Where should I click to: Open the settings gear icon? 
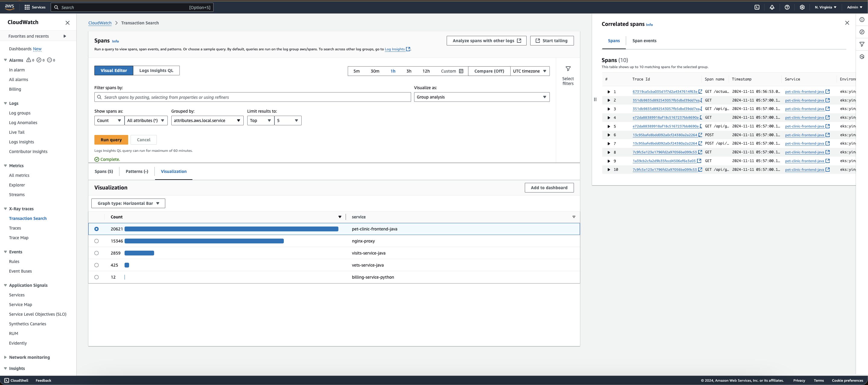(802, 7)
